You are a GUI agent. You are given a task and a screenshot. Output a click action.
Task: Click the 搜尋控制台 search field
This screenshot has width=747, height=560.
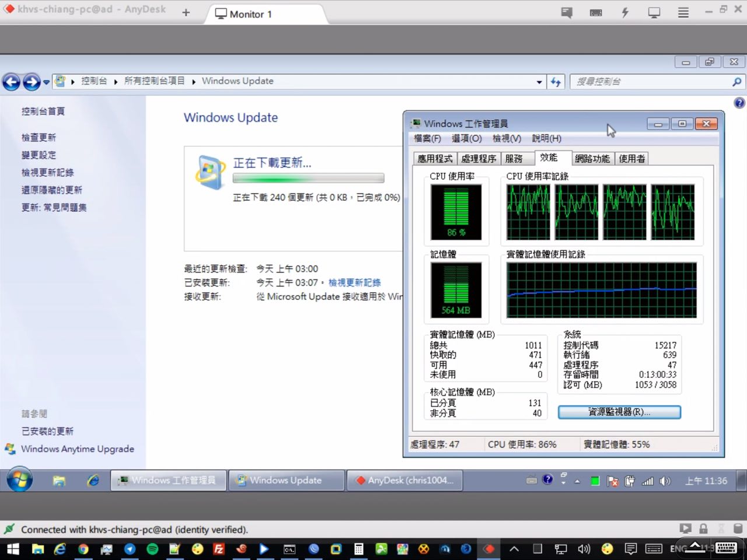click(x=651, y=82)
